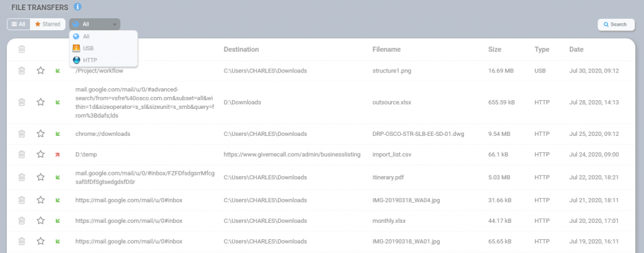Delete the IMG-20190318_WA04.jpg transfer row

(22, 200)
